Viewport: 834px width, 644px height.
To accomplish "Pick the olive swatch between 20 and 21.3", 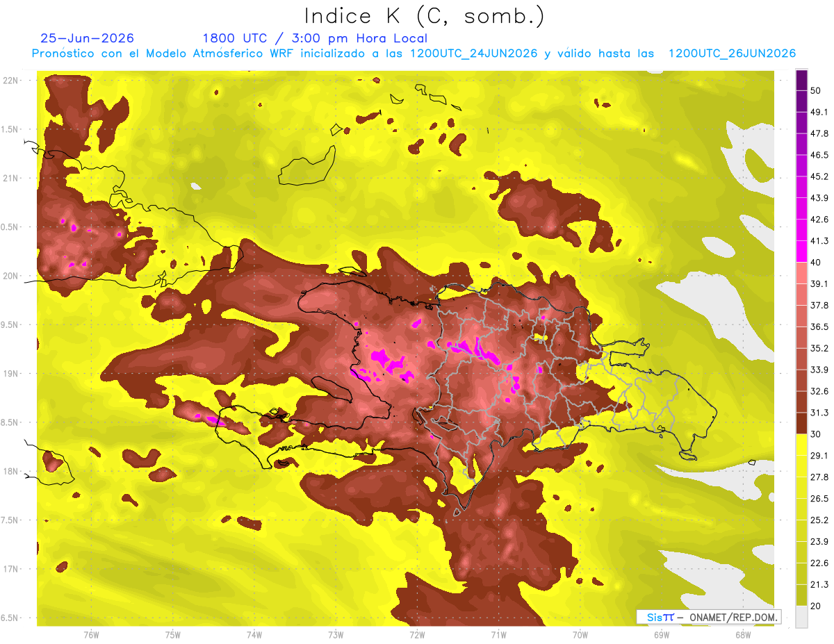I will pos(801,595).
